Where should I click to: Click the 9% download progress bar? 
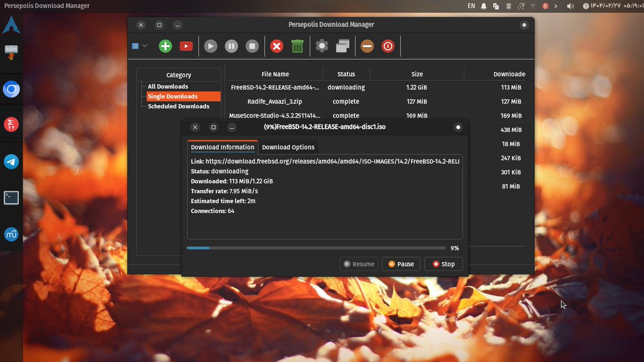click(x=316, y=248)
